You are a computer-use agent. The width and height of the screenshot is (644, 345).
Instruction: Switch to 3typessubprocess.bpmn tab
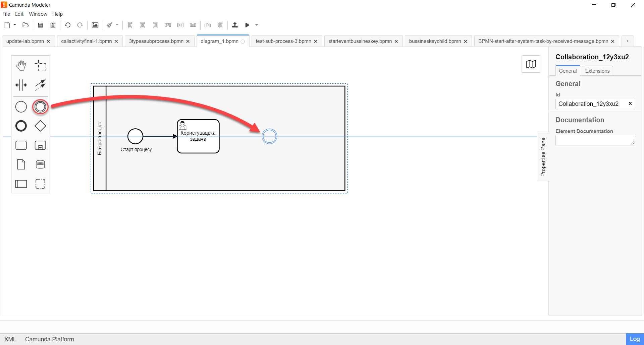click(x=156, y=41)
